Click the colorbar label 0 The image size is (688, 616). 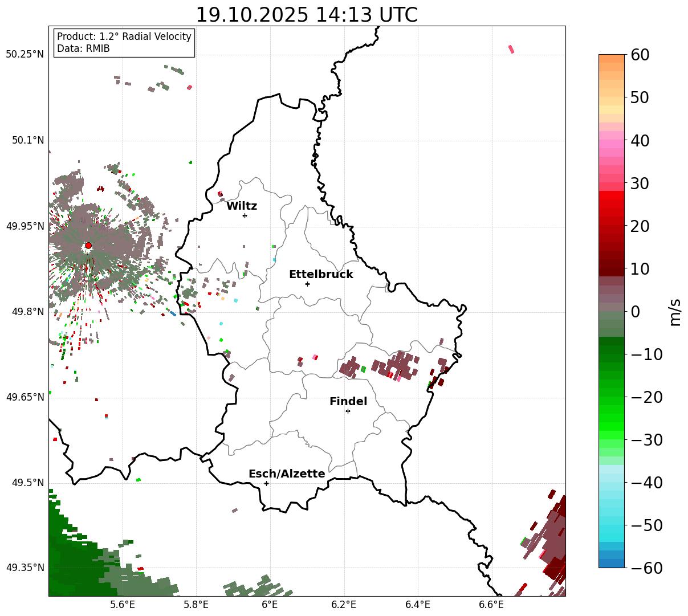point(635,312)
